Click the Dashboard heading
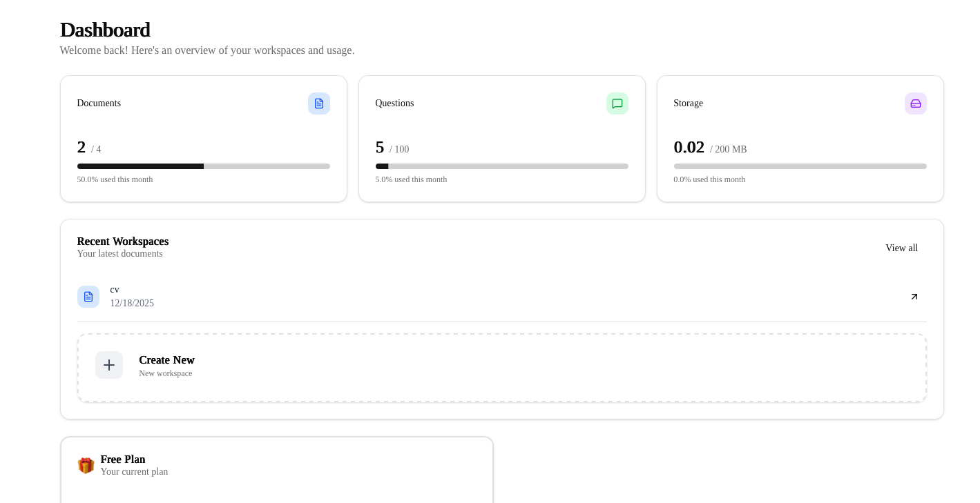The image size is (980, 503). tap(105, 30)
